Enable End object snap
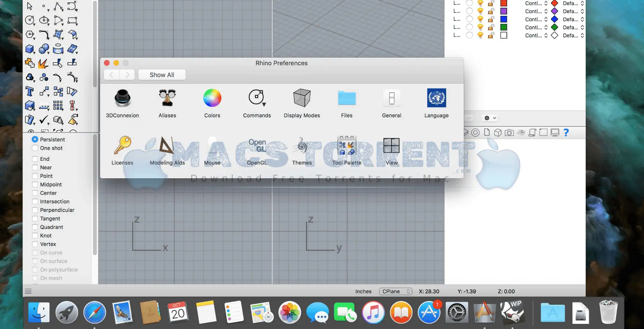 click(x=35, y=159)
